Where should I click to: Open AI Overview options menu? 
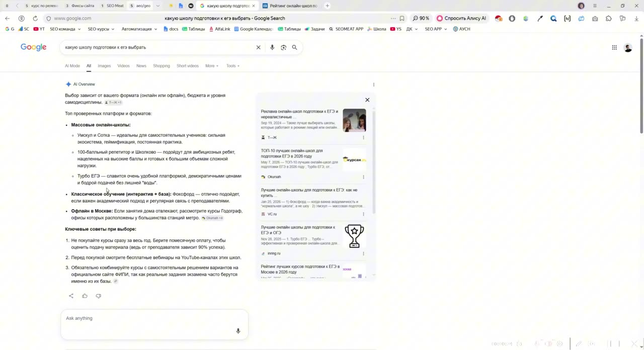coord(373,84)
